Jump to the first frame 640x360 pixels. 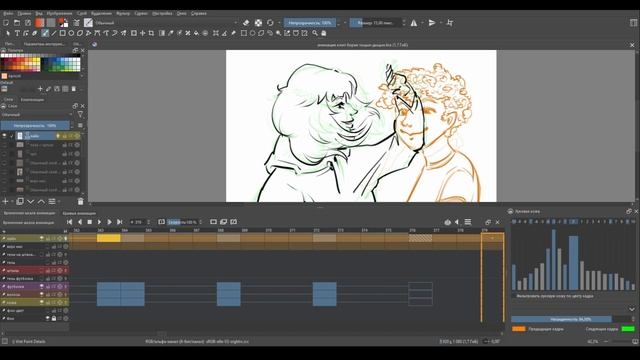coord(69,222)
